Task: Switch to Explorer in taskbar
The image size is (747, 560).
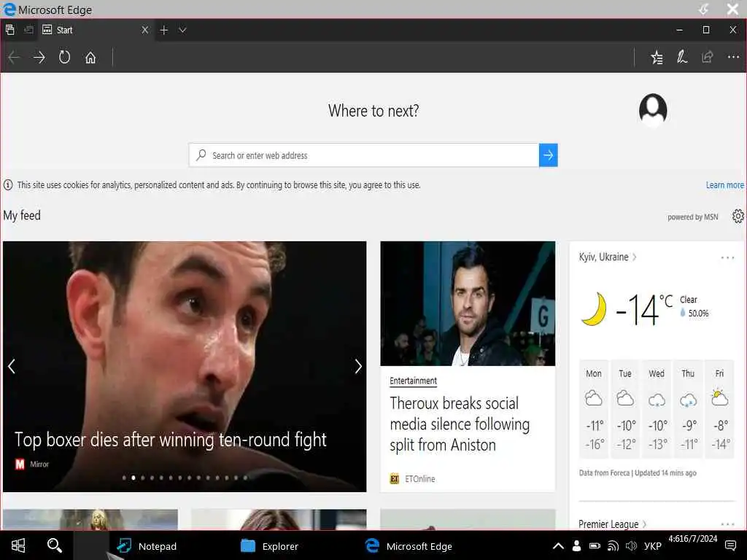Action: (x=270, y=546)
